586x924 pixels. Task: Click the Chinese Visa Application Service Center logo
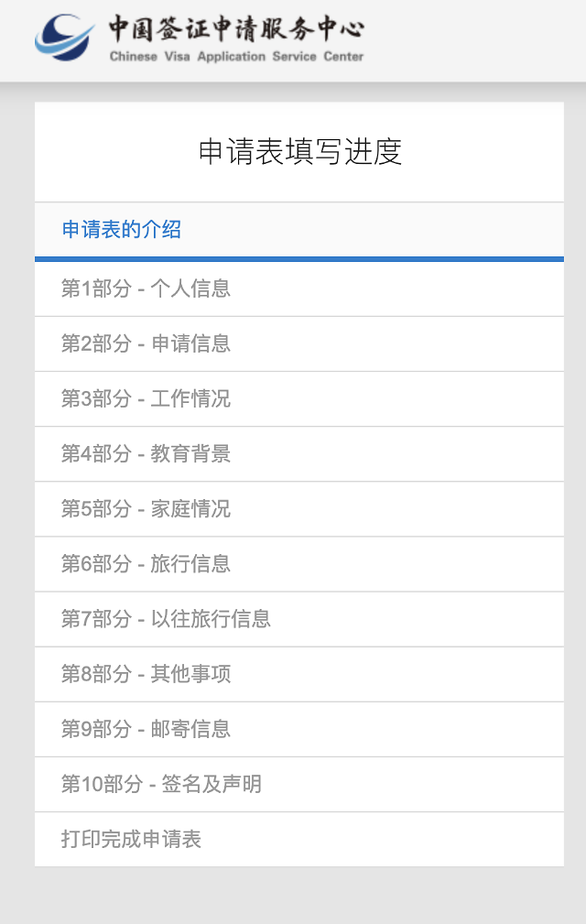[x=200, y=38]
